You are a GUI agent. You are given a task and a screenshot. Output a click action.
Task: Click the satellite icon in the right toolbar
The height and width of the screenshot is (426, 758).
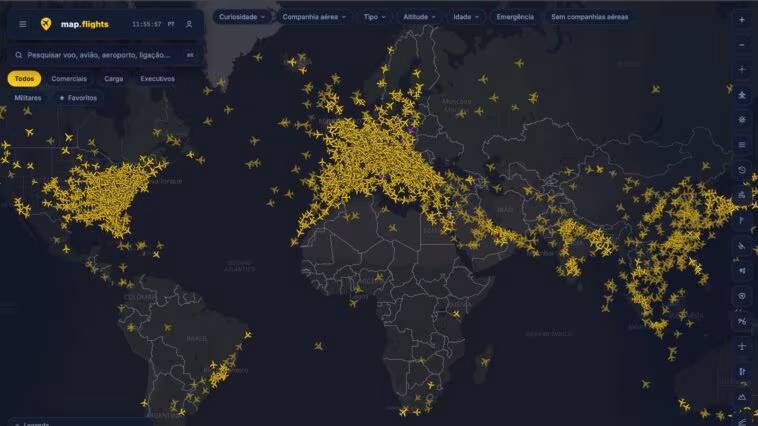click(742, 246)
